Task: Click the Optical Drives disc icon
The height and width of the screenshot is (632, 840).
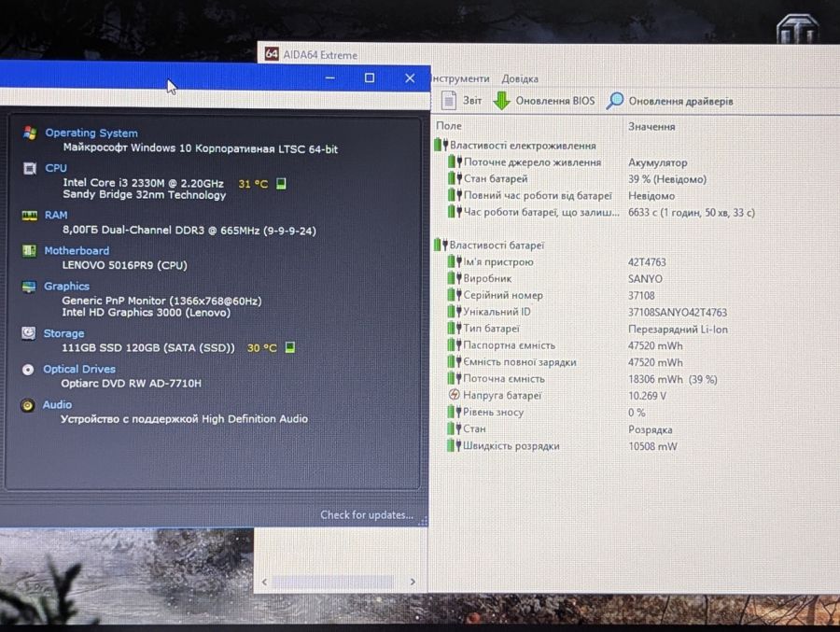Action: [x=28, y=370]
